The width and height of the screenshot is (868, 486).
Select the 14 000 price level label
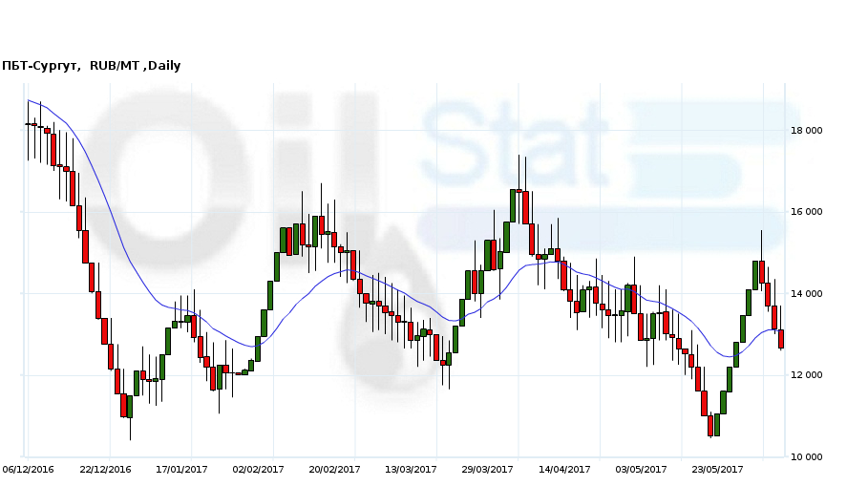point(806,294)
